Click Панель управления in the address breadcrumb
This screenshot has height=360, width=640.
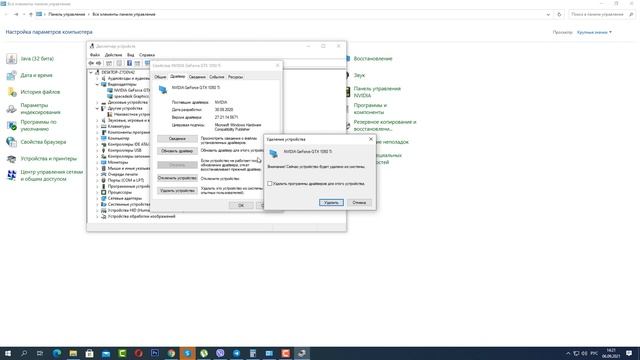tap(67, 14)
